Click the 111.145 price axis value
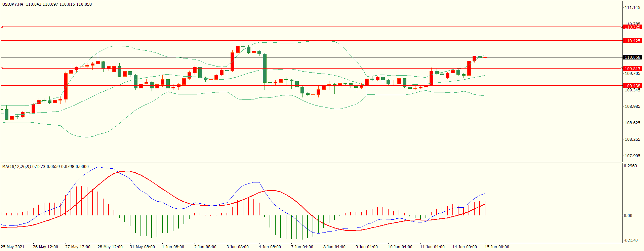The width and height of the screenshot is (644, 251). point(632,8)
